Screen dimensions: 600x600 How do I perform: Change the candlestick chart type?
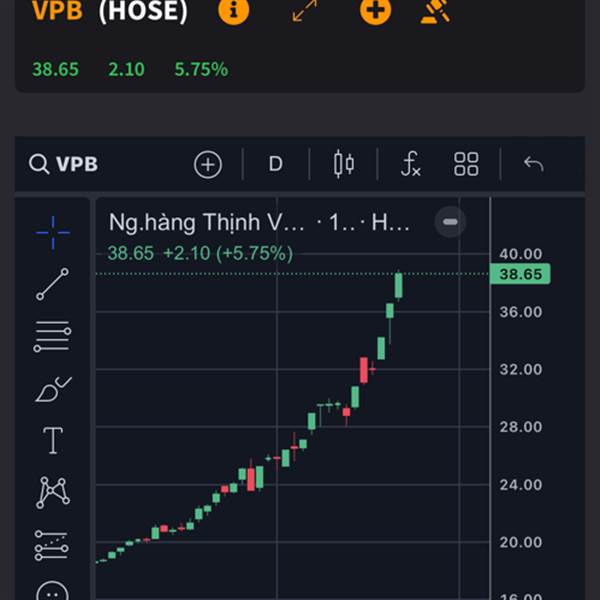coord(343,164)
